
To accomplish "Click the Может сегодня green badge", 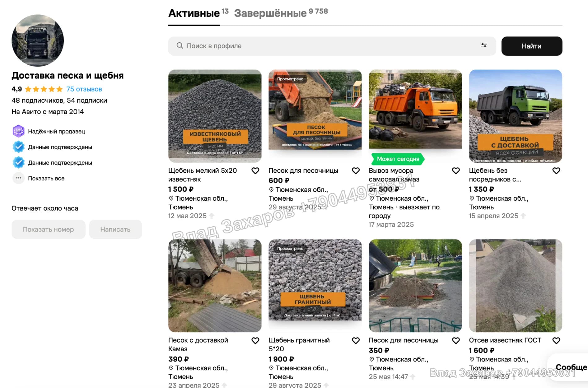I will click(x=398, y=159).
